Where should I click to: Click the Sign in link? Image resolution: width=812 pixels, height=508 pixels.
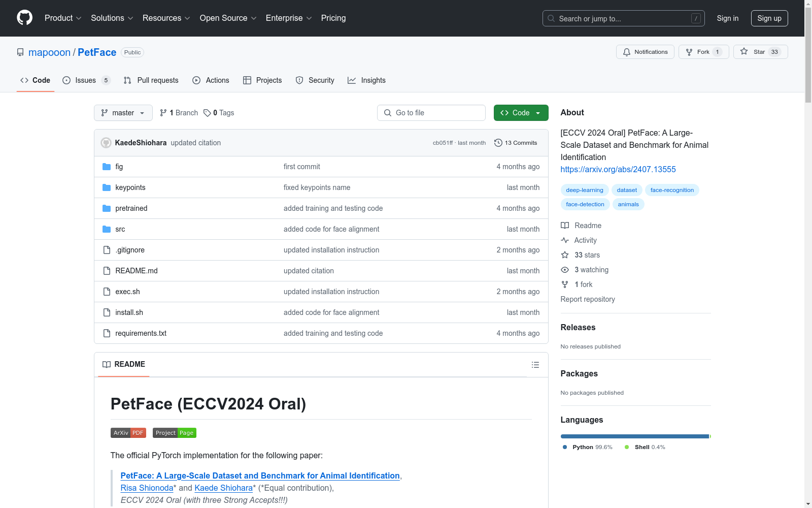(727, 18)
